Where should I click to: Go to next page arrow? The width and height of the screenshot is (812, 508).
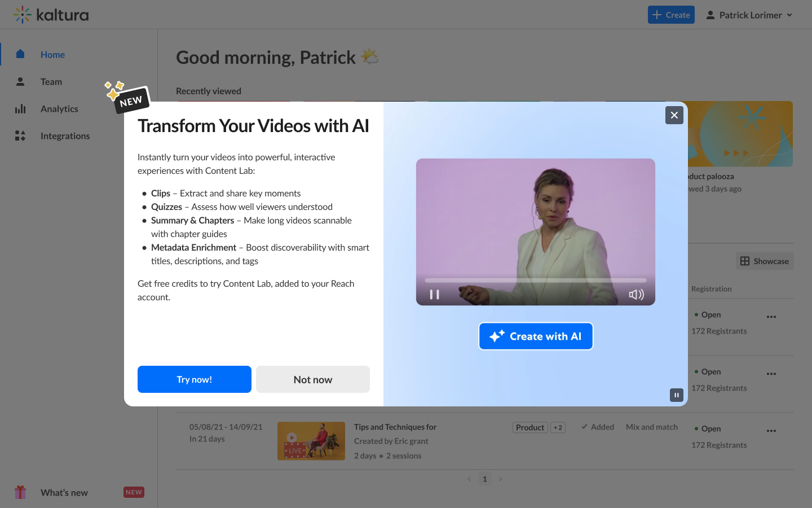[500, 479]
